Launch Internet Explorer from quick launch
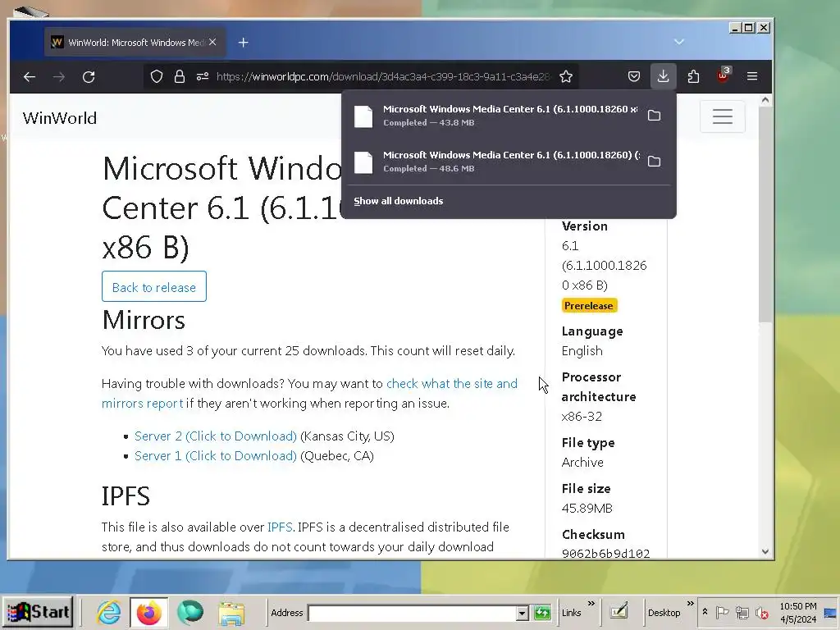840x630 pixels. pos(109,612)
